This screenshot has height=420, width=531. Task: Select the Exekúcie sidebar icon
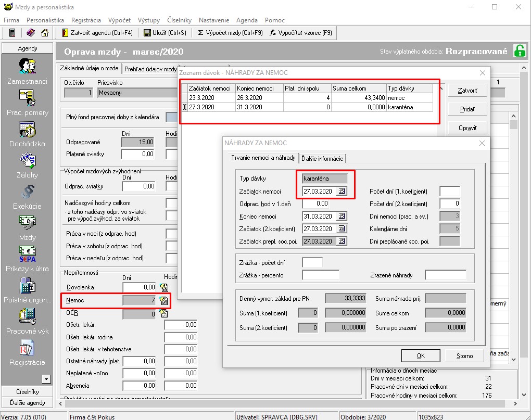click(x=27, y=191)
